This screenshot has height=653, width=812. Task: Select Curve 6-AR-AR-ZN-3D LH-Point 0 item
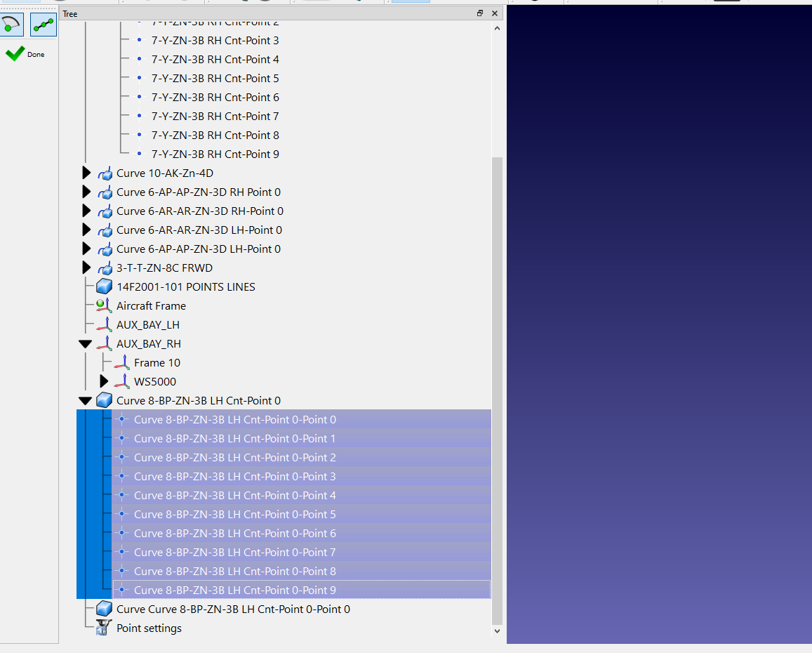199,230
